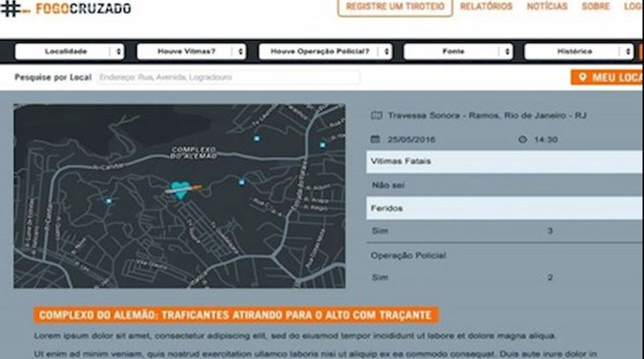Expand the Fonte dropdown
The width and height of the screenshot is (644, 359).
coord(458,52)
